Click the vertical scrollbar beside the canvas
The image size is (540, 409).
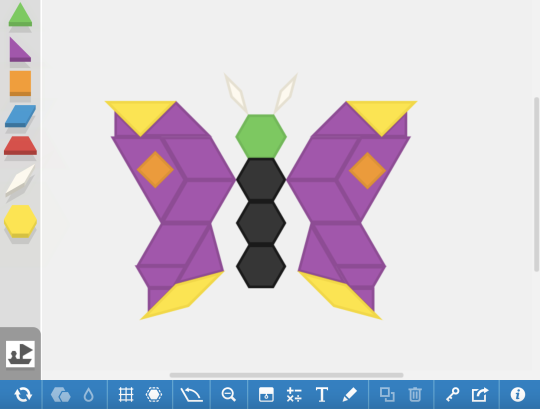point(537,184)
